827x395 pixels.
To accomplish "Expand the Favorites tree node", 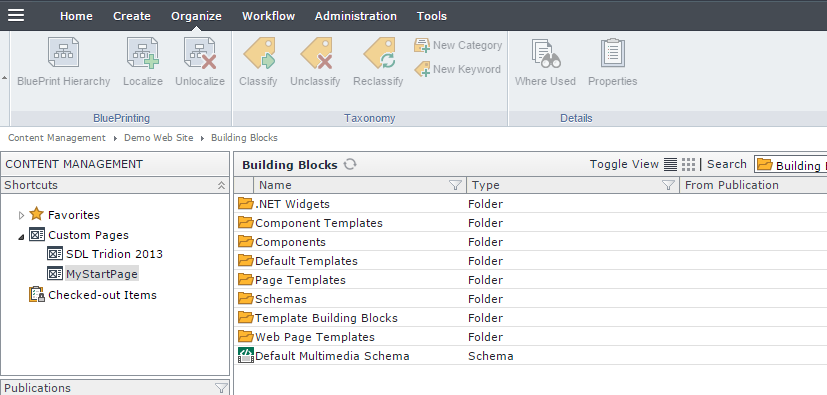I will (x=22, y=215).
